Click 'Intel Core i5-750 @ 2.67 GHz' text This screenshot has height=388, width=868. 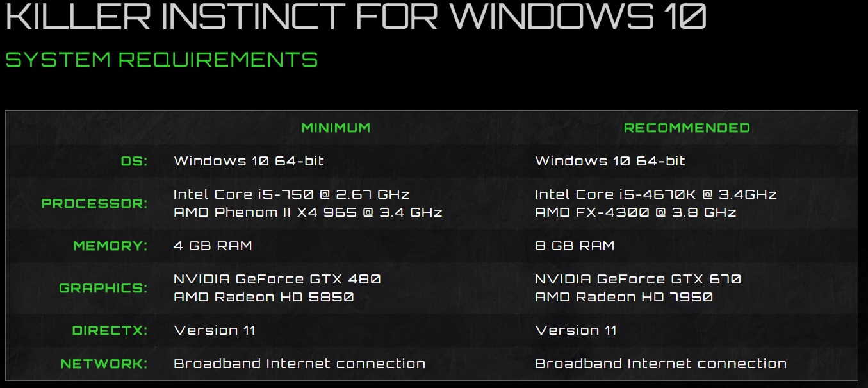pos(291,194)
